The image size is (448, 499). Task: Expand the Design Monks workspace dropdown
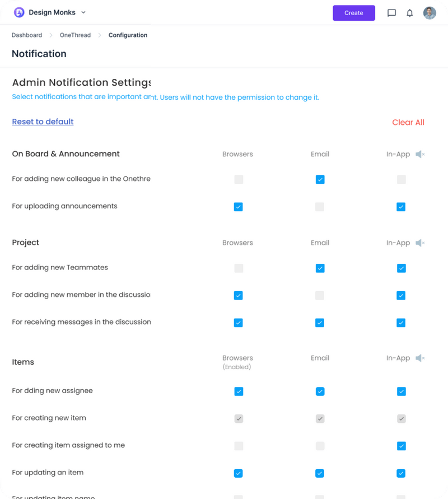coord(83,12)
